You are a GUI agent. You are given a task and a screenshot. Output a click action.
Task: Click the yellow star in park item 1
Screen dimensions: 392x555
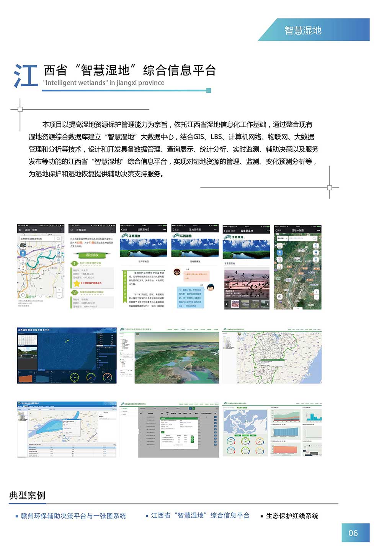point(77,283)
